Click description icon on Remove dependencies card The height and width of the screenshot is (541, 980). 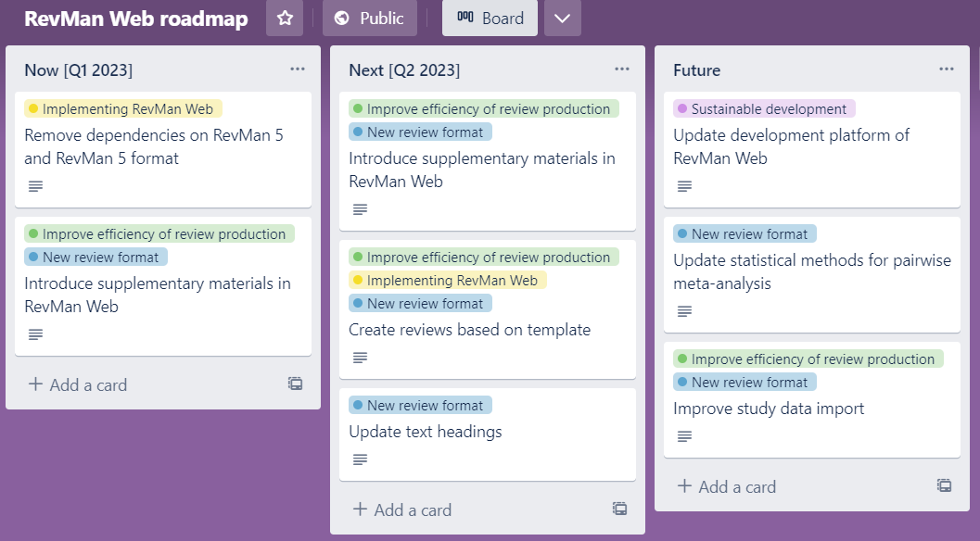pos(35,186)
